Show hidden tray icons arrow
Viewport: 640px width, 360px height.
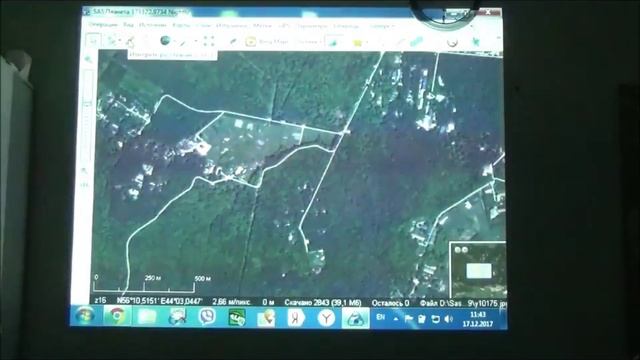tap(396, 318)
